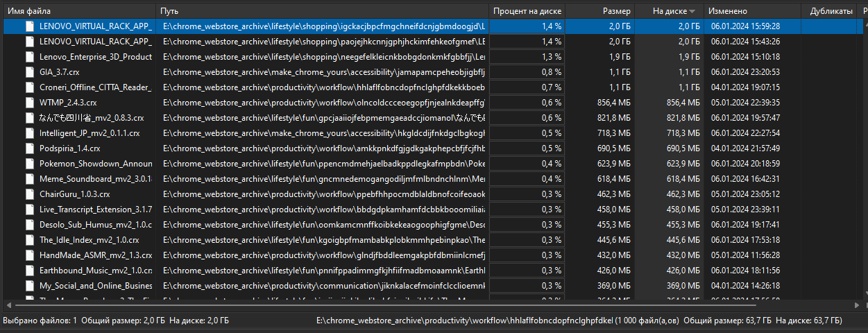Sort by the Путь column header
Viewport: 868px width, 333px height.
(x=322, y=11)
